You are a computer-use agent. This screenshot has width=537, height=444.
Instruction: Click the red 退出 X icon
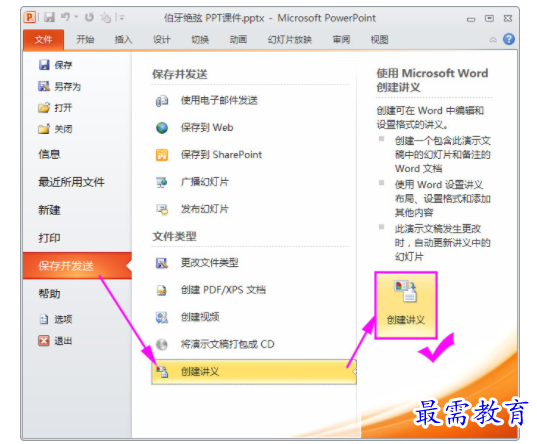pyautogui.click(x=44, y=341)
